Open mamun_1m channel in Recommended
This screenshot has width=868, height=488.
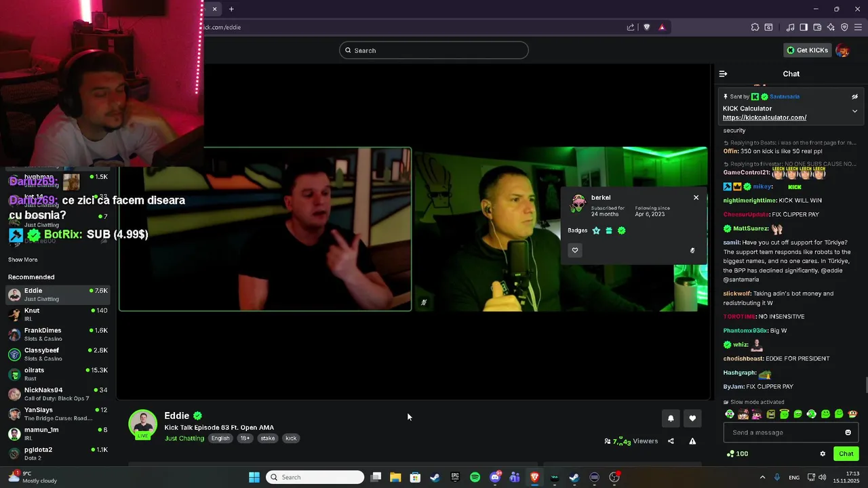pos(58,434)
